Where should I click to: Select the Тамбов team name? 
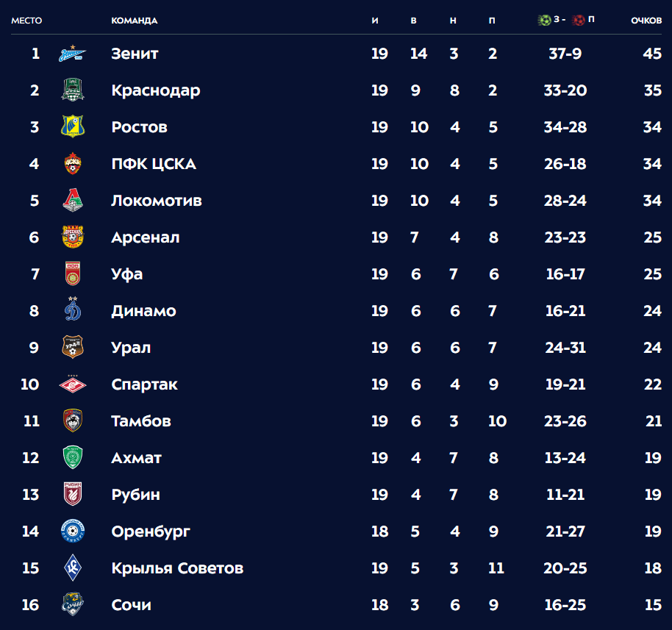[x=141, y=420]
